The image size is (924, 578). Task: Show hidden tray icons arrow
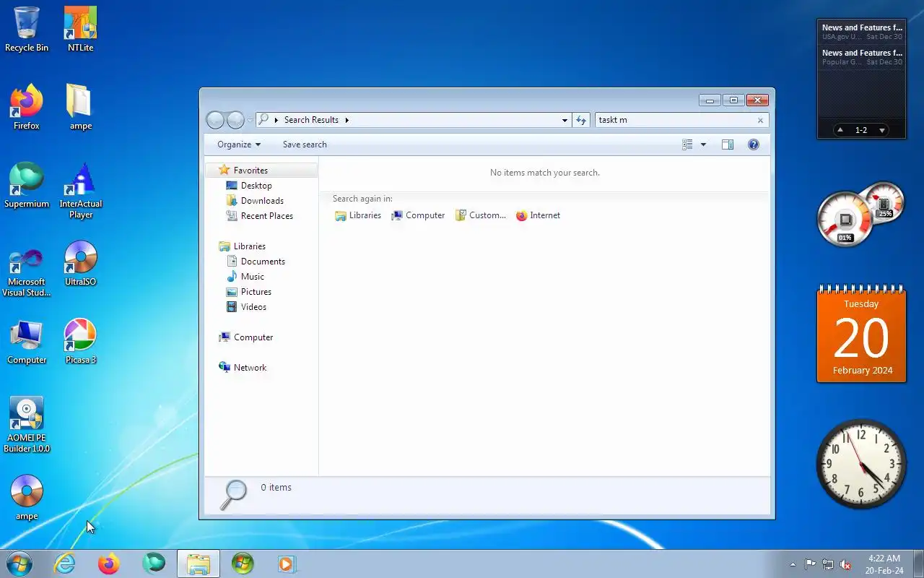[793, 565]
